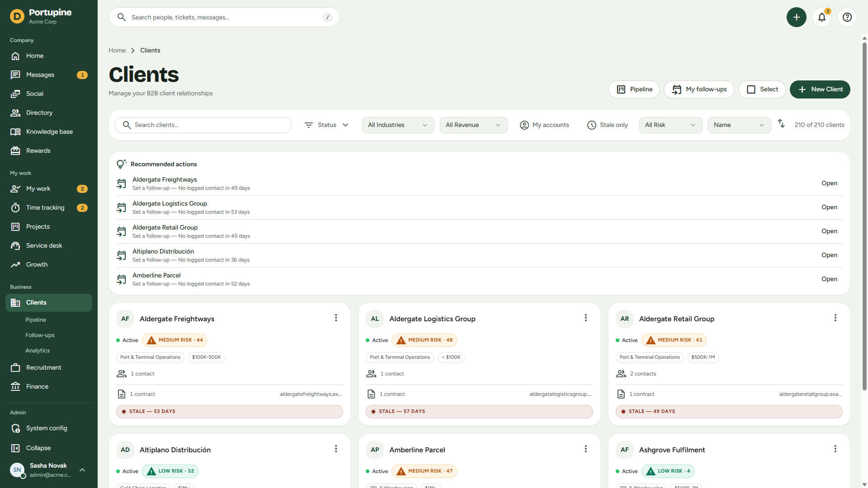868x488 pixels.
Task: Open Projects in the sidebar
Action: tap(49, 227)
